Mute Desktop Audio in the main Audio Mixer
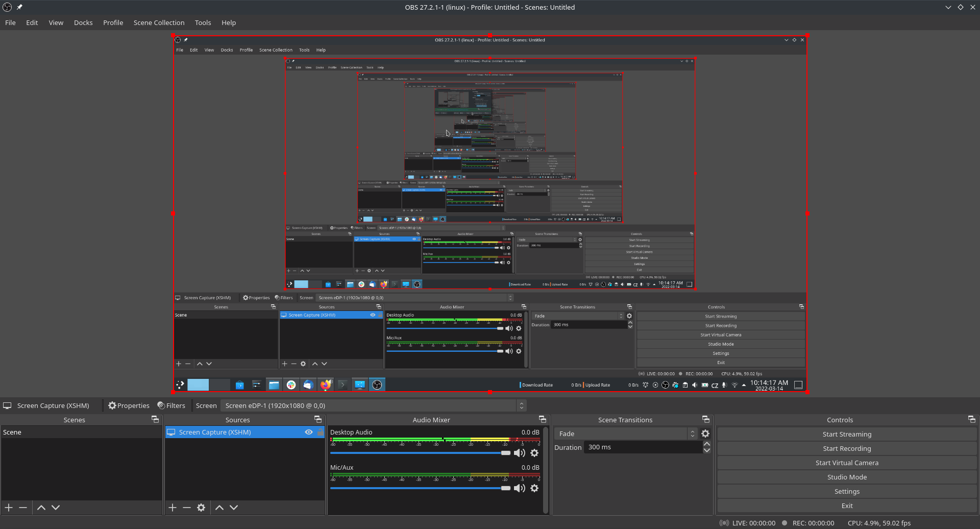This screenshot has width=980, height=529. click(520, 453)
